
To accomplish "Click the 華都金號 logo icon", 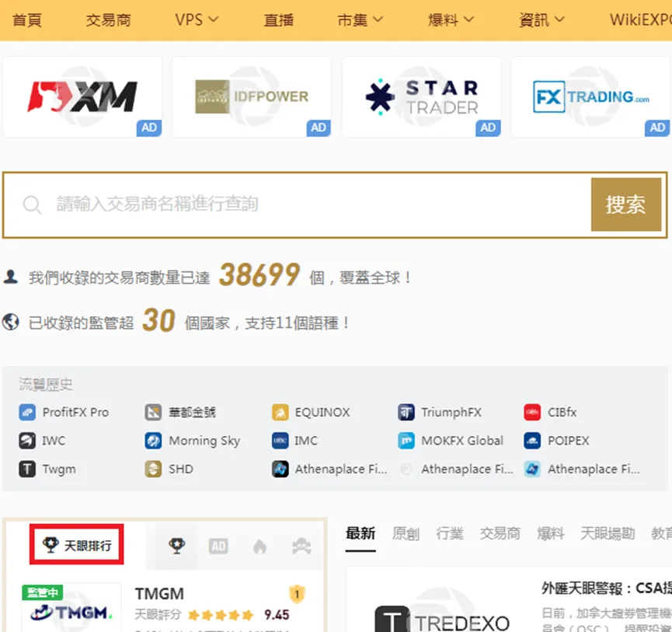I will pyautogui.click(x=153, y=412).
